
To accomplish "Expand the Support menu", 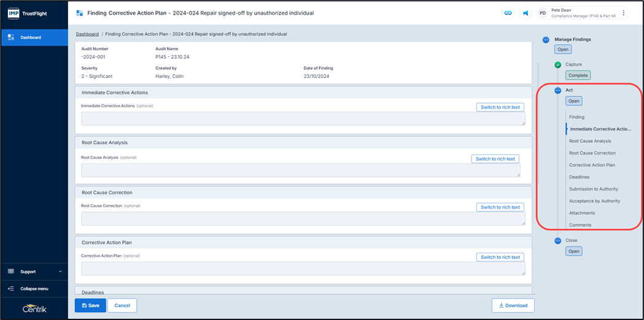I will coord(34,272).
